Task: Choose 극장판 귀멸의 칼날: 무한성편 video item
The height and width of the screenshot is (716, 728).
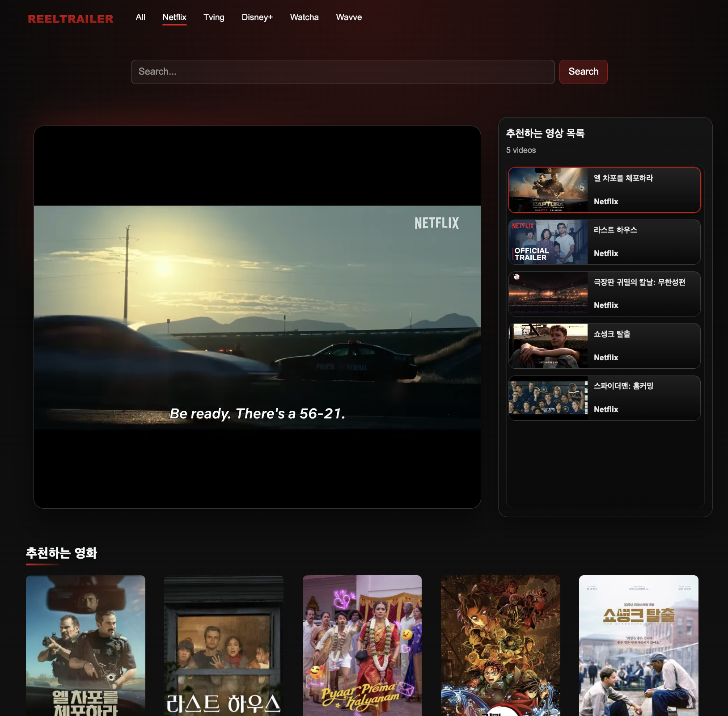Action: click(x=605, y=294)
